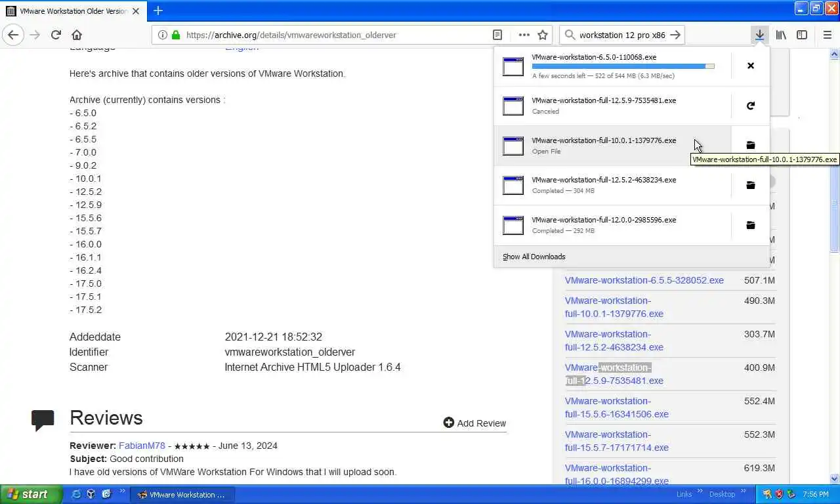Open the Windows Start menu
The width and height of the screenshot is (840, 504).
[x=31, y=494]
